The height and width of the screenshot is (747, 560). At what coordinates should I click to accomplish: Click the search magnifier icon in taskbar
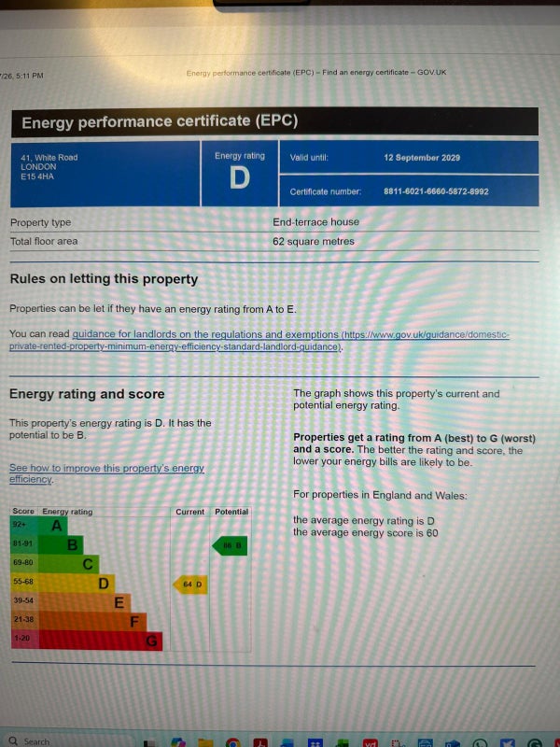point(13,741)
